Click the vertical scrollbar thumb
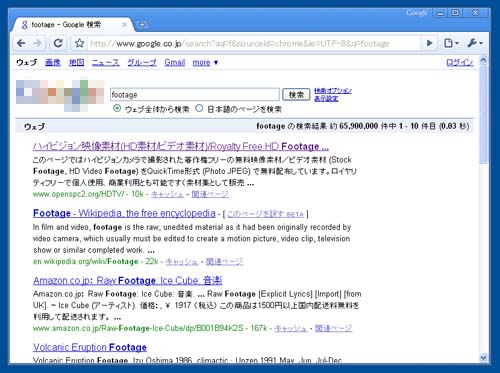This screenshot has height=373, width=500. [483, 114]
